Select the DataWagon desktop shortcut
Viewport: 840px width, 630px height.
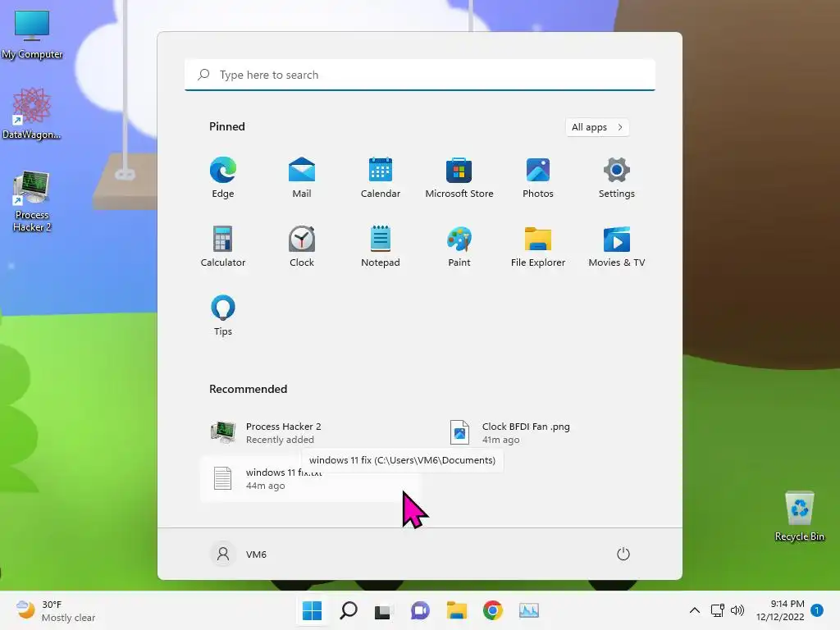pyautogui.click(x=32, y=113)
